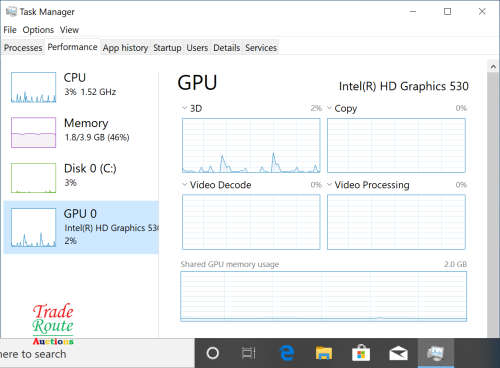Click the Video Processing utilization graph
This screenshot has width=500, height=368.
(x=396, y=222)
